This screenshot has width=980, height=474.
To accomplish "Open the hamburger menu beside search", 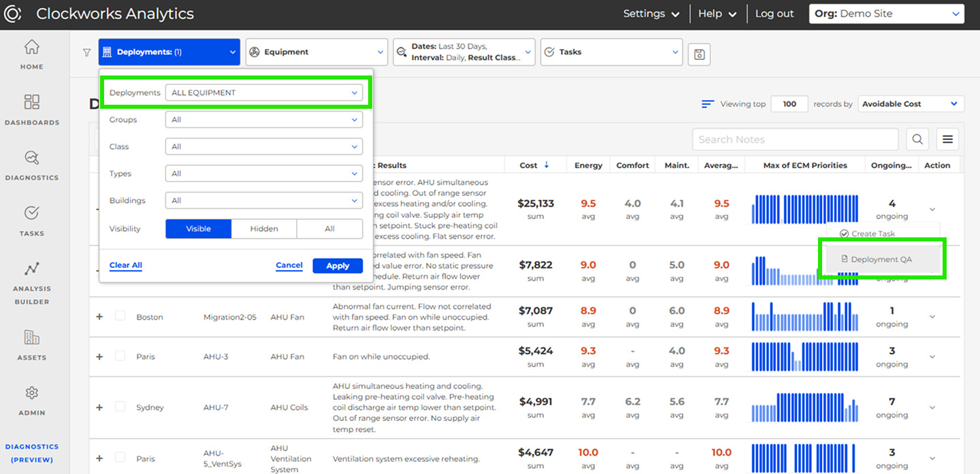I will coord(947,139).
